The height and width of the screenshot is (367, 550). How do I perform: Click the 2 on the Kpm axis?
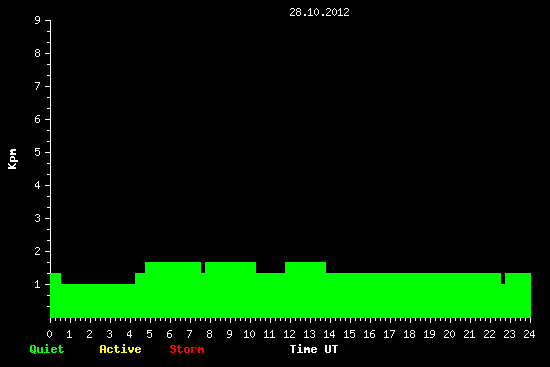coord(38,251)
